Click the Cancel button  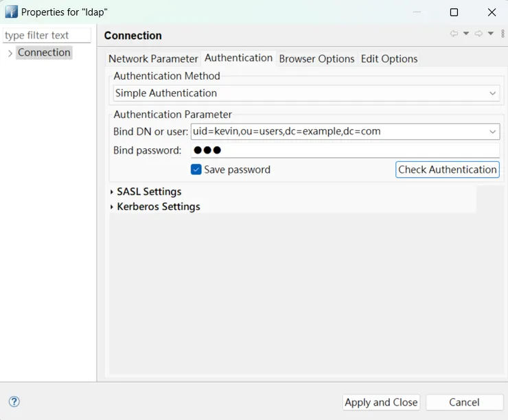(x=464, y=402)
